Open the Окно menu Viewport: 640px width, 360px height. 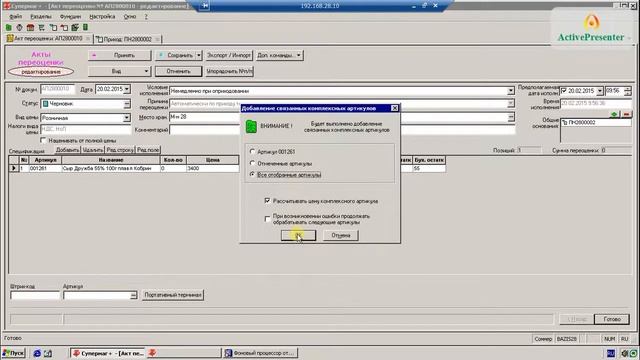click(130, 16)
